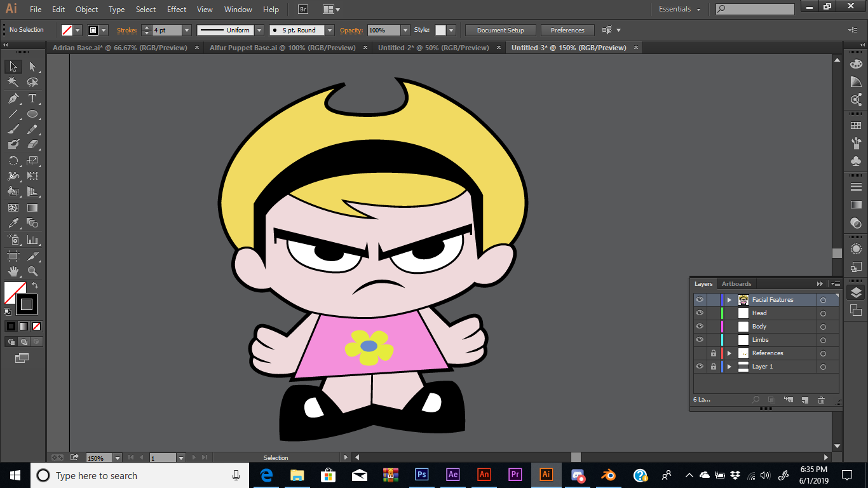Click the Document Setup button
This screenshot has height=488, width=868.
(501, 30)
